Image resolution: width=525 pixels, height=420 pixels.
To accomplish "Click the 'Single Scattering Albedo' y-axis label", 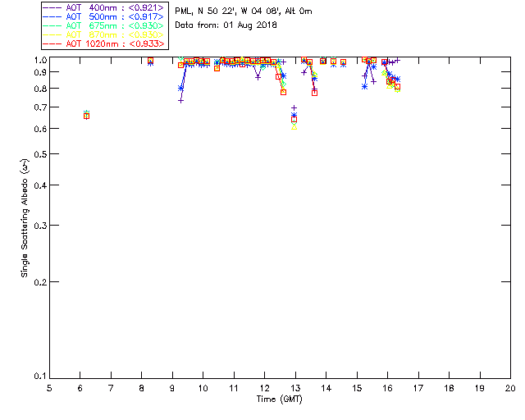I will (25, 218).
